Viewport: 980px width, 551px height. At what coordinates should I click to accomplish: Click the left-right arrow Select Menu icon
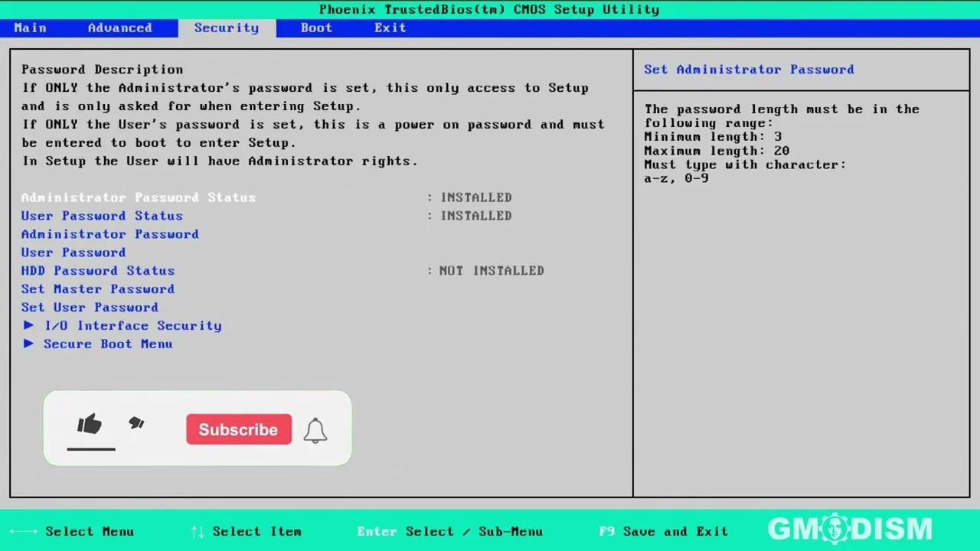(23, 531)
